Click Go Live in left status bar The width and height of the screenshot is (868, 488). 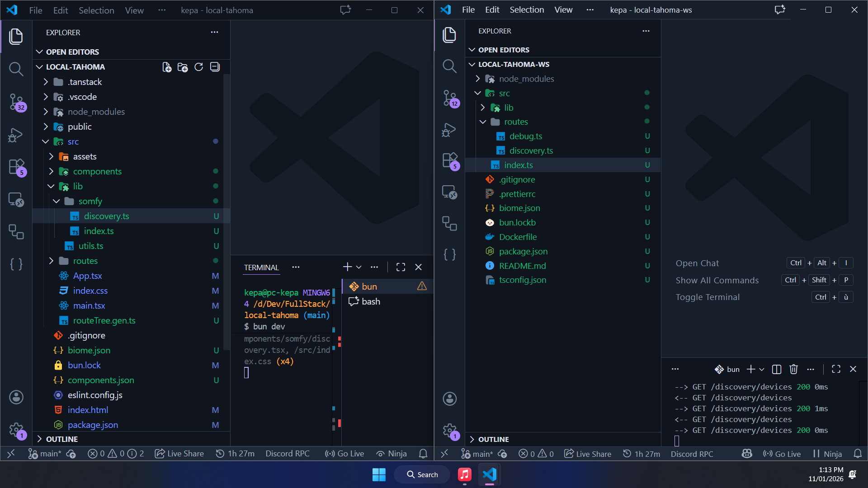pyautogui.click(x=345, y=454)
